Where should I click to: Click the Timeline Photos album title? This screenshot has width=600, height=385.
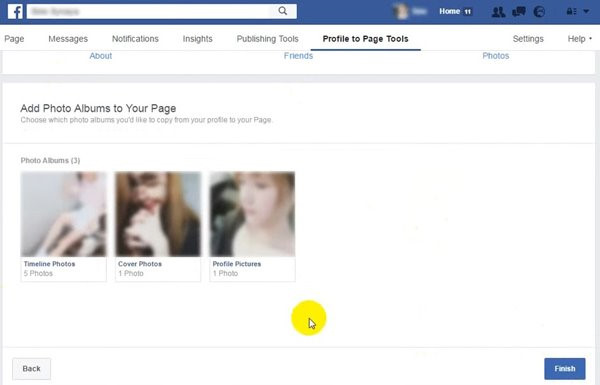point(49,264)
